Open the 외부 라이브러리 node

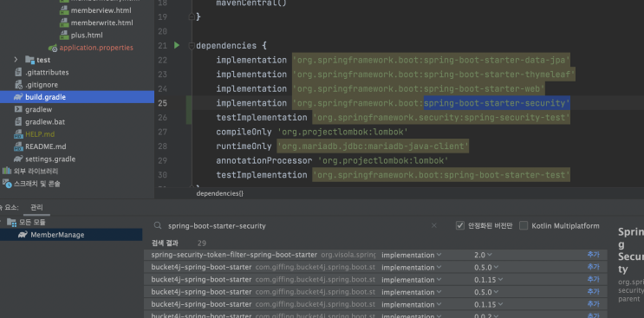click(36, 171)
